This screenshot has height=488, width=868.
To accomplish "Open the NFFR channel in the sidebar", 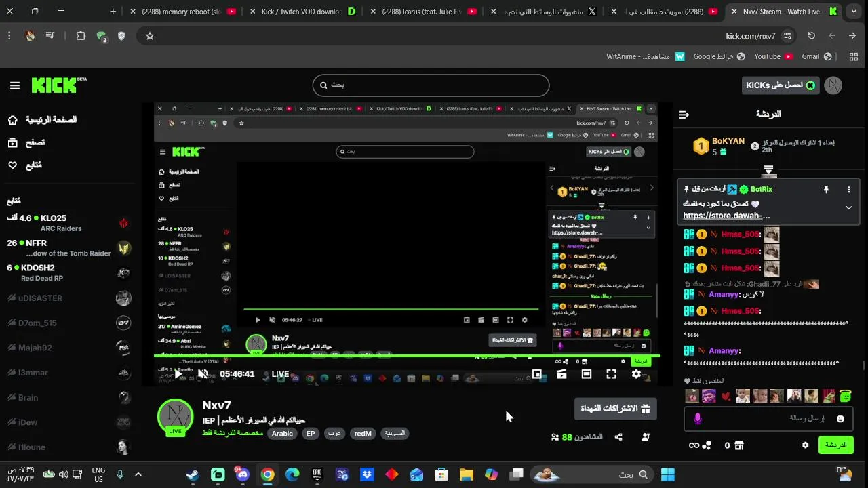I will point(68,248).
